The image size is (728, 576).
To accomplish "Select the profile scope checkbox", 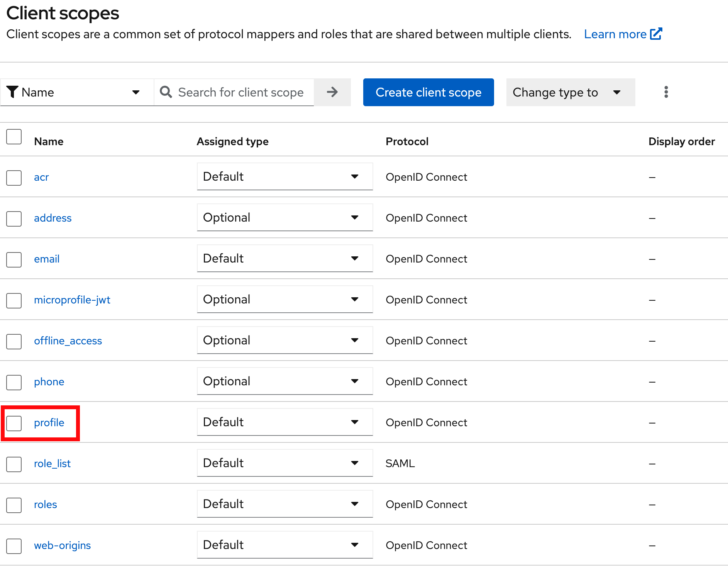I will [14, 423].
